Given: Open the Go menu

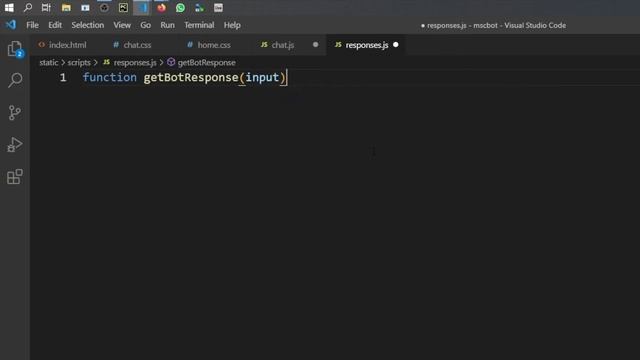Looking at the screenshot, I should tap(145, 25).
